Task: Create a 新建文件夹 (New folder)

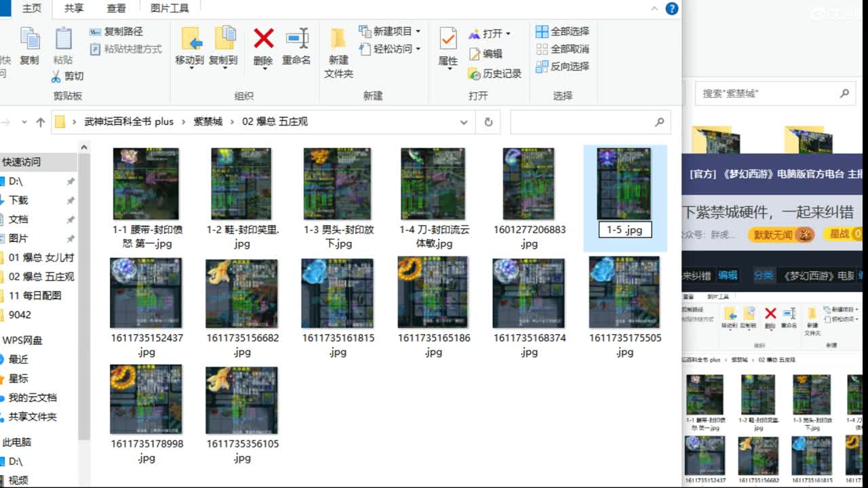Action: tap(338, 53)
